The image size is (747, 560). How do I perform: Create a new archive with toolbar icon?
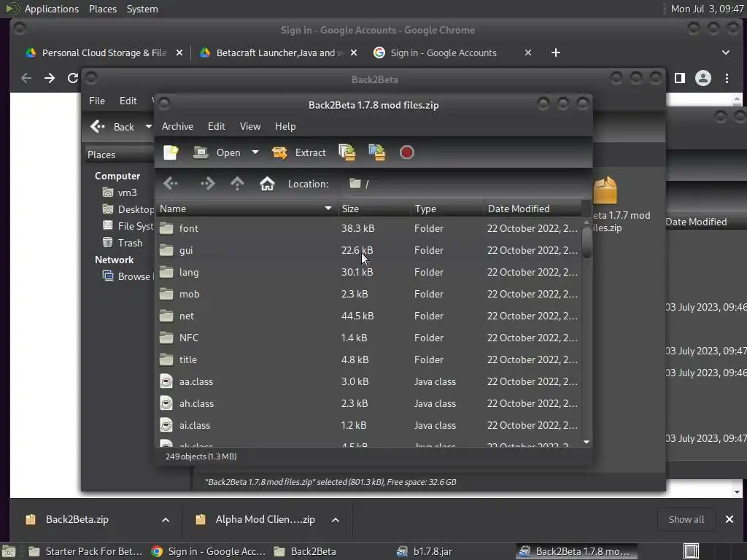[171, 153]
